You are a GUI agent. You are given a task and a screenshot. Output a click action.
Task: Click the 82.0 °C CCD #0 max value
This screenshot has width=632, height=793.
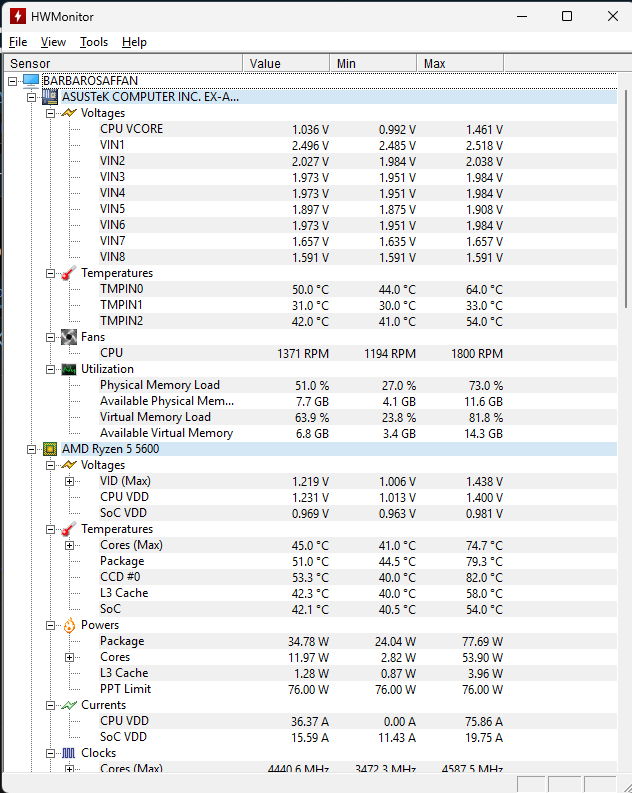click(484, 578)
